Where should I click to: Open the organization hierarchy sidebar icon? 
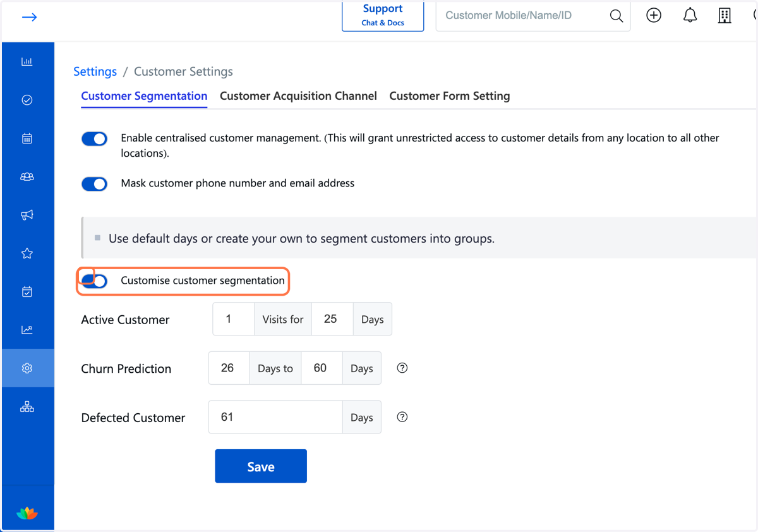[27, 407]
